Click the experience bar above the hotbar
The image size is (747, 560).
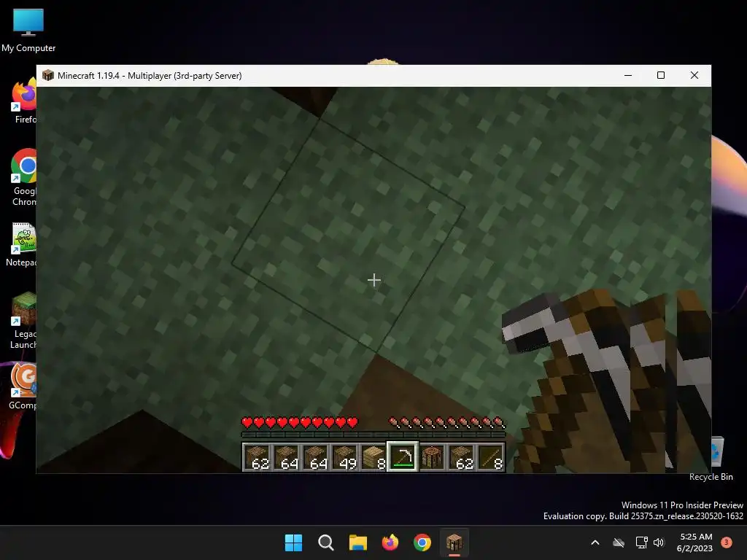pos(373,435)
